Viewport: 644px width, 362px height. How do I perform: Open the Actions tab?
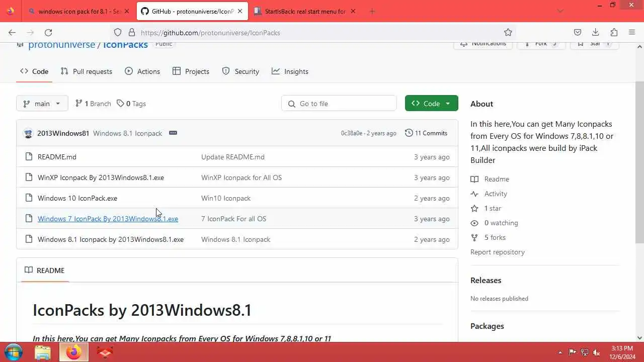click(x=142, y=71)
